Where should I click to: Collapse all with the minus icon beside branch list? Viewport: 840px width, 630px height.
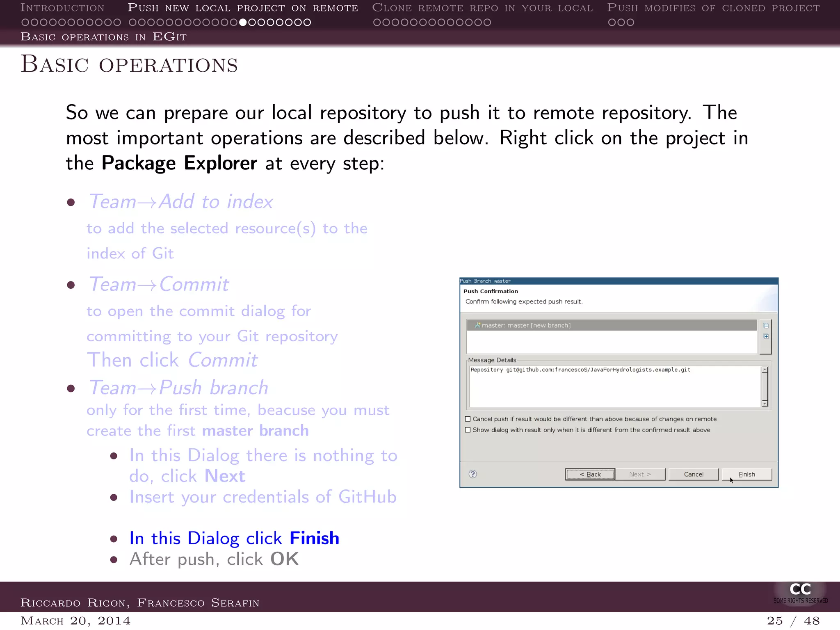coord(766,326)
